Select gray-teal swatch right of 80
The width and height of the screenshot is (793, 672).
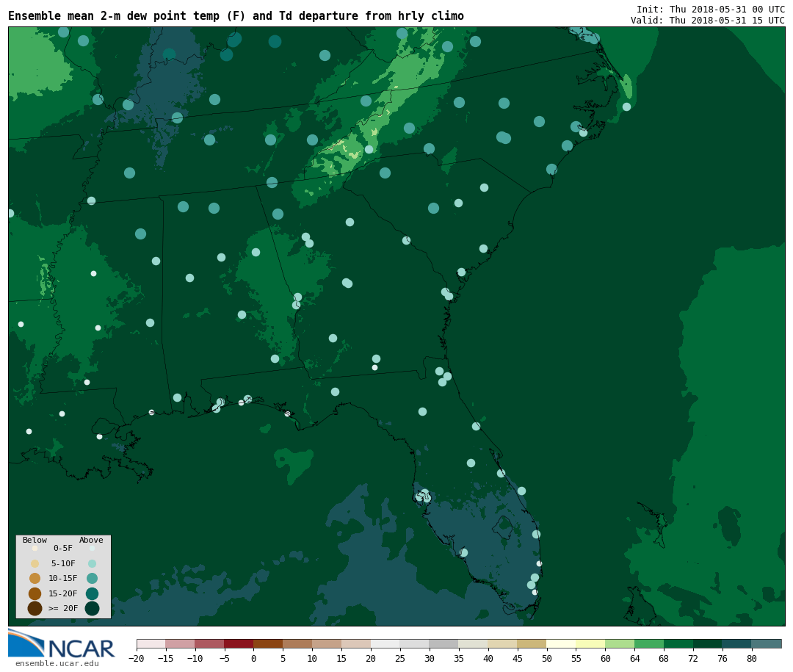tap(767, 643)
